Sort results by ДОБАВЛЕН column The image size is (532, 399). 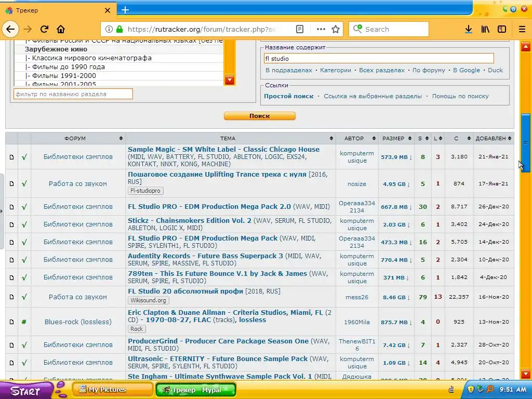494,138
